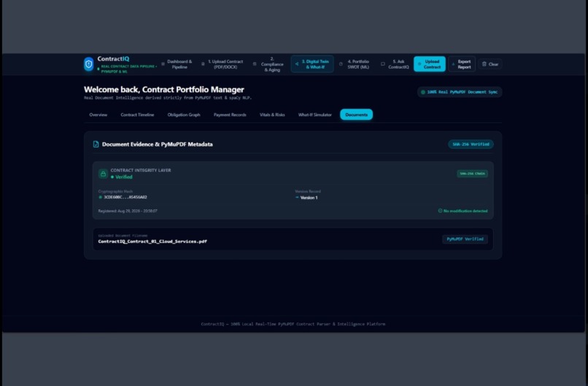Click filename ContractIQ_Contract_01_Cloud_Services.pdf
This screenshot has height=386, width=588.
click(152, 242)
